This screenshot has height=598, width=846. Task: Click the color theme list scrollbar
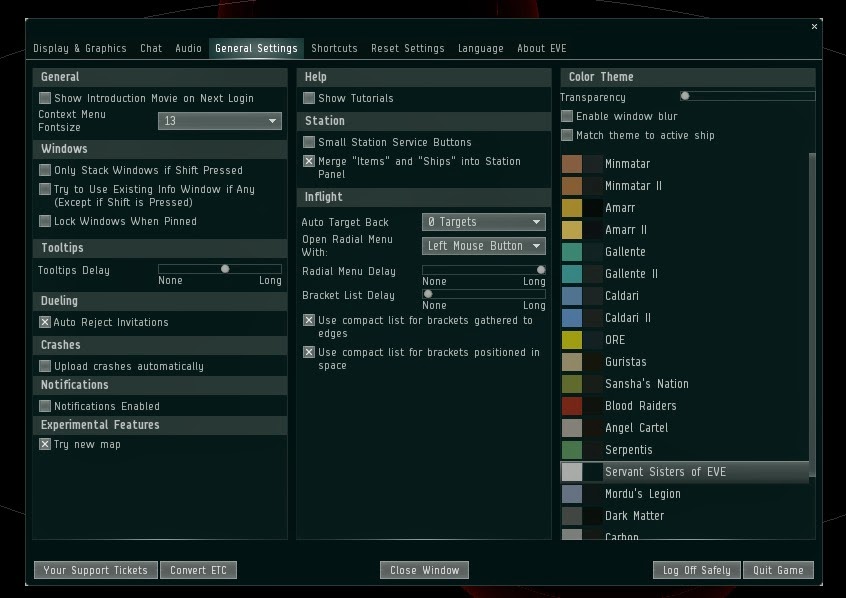point(812,315)
